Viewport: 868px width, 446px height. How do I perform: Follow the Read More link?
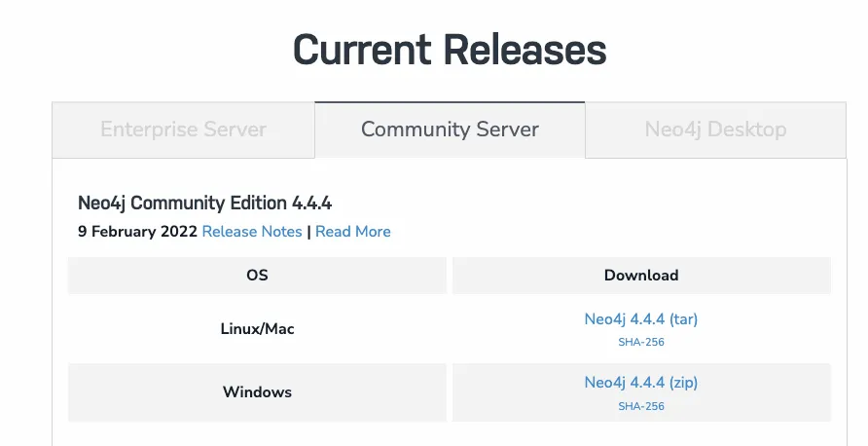click(x=352, y=232)
